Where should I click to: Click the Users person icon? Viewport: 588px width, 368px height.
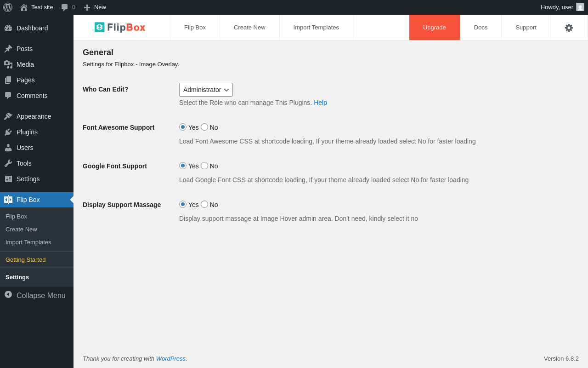pyautogui.click(x=8, y=148)
